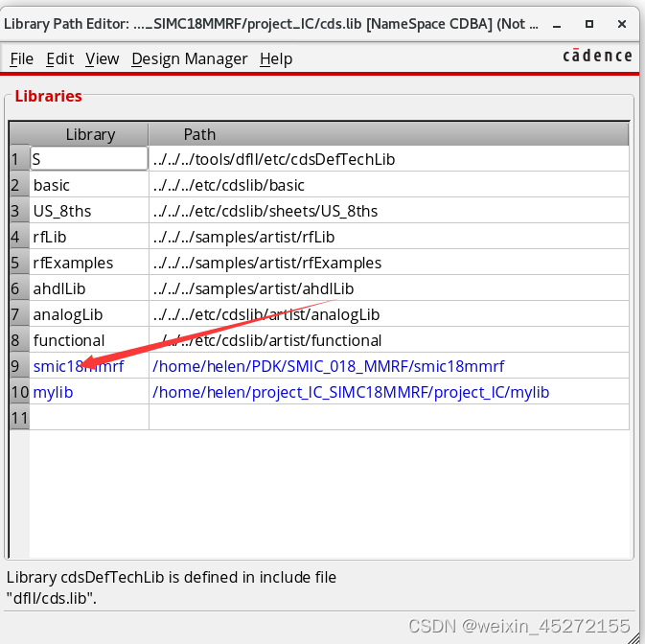645x644 pixels.
Task: Select row number 8 header
Action: point(14,340)
